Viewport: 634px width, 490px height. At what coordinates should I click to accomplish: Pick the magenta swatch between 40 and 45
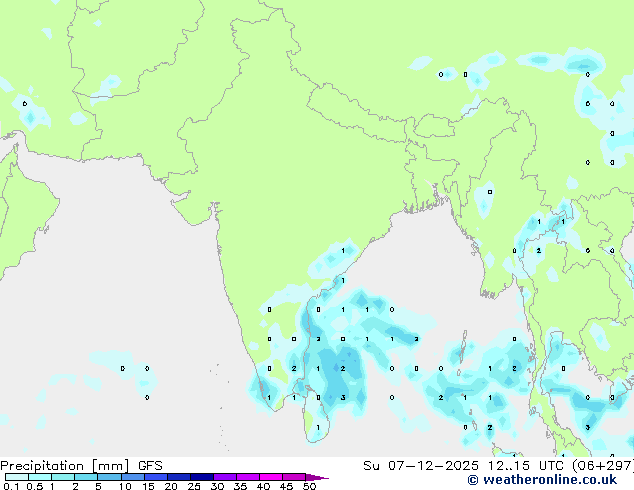(x=271, y=477)
